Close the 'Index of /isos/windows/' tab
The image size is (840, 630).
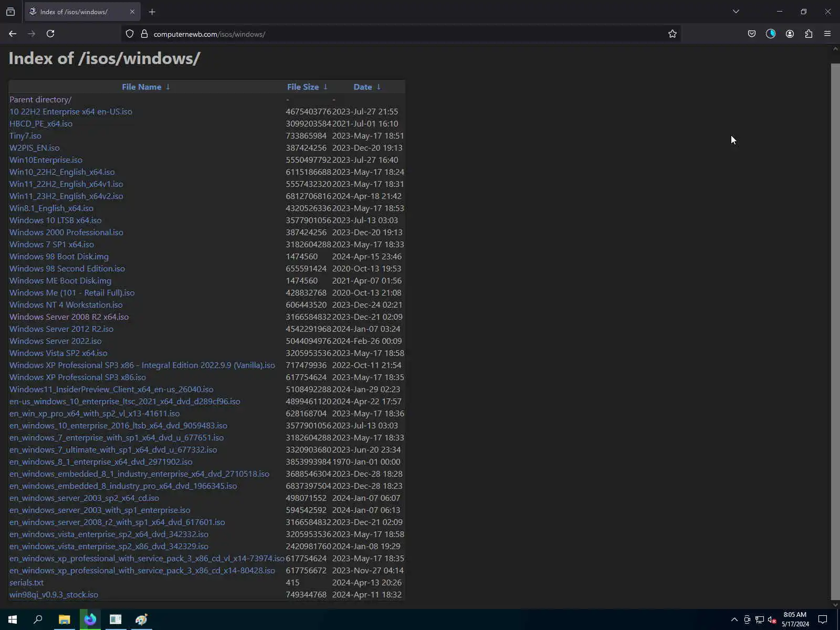(x=132, y=12)
